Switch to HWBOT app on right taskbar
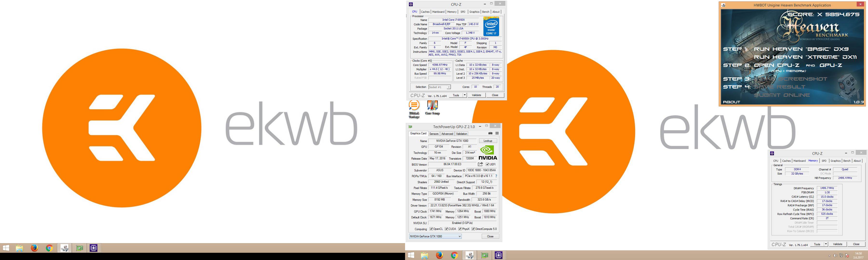Viewport: 868px width, 260px height. [x=469, y=255]
